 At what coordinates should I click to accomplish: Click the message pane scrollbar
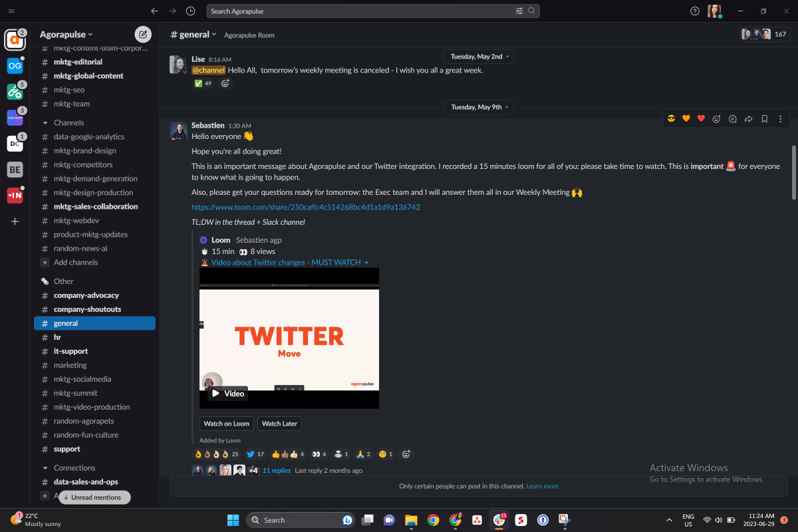point(794,172)
